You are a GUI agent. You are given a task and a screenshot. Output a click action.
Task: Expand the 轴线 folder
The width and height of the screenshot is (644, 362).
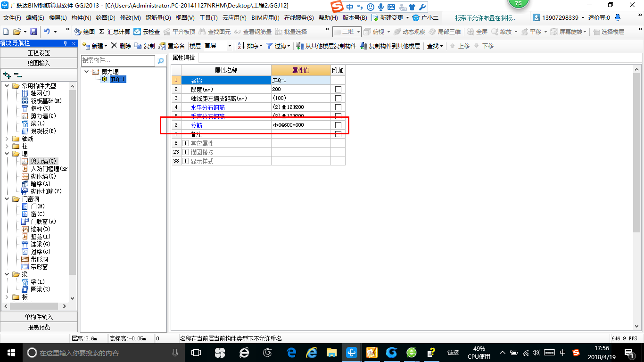(x=7, y=139)
